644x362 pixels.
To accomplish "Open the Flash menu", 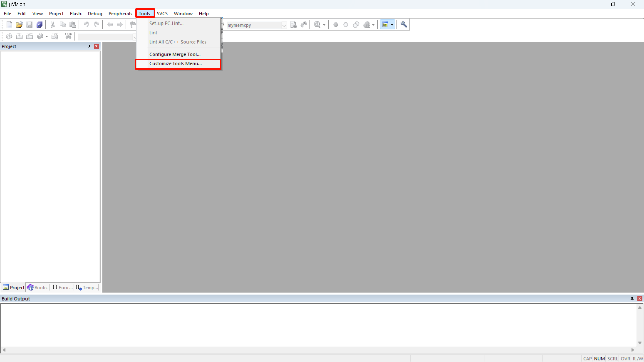I will [75, 13].
